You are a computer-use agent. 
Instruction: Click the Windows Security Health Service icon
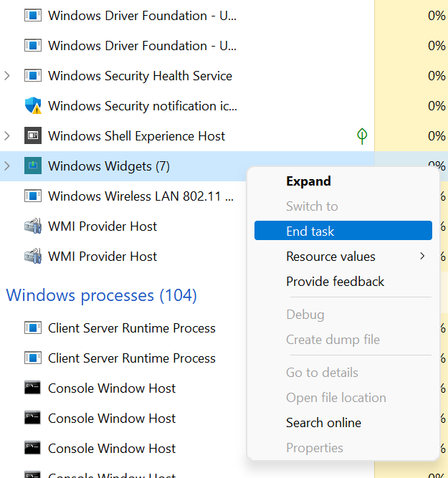pyautogui.click(x=33, y=75)
